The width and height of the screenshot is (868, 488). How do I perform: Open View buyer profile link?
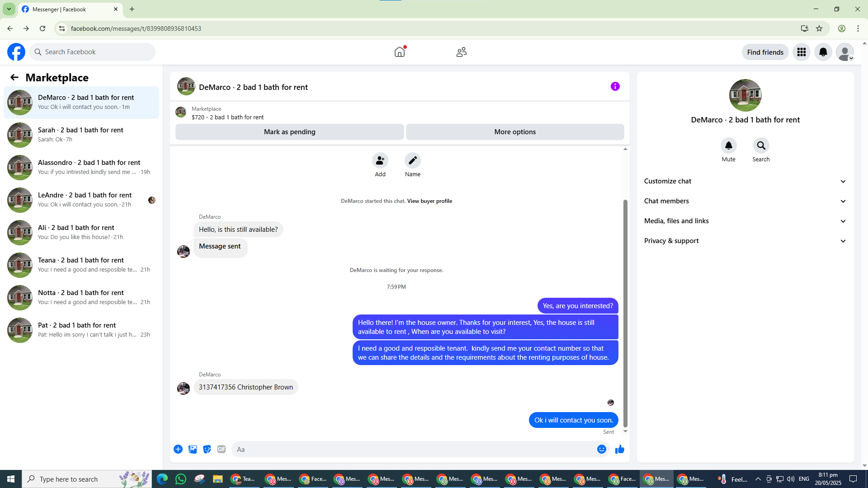(429, 201)
